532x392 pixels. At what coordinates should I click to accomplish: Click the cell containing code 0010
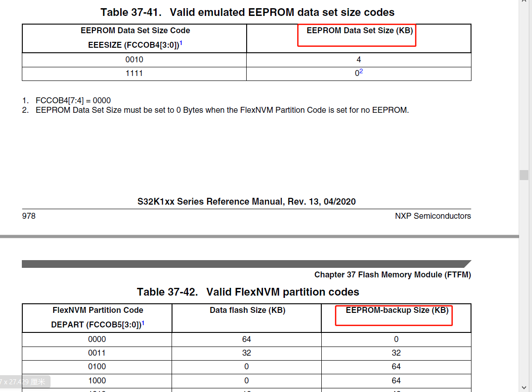(134, 59)
